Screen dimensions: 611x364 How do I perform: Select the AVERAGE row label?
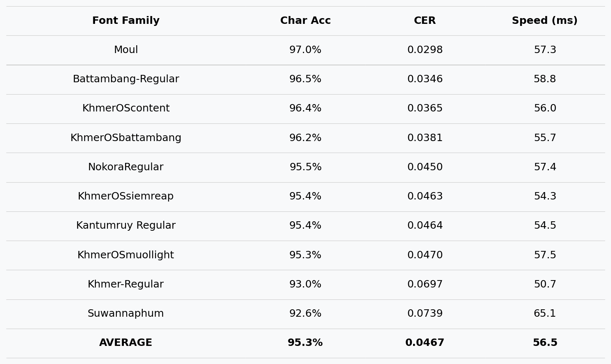(x=126, y=343)
